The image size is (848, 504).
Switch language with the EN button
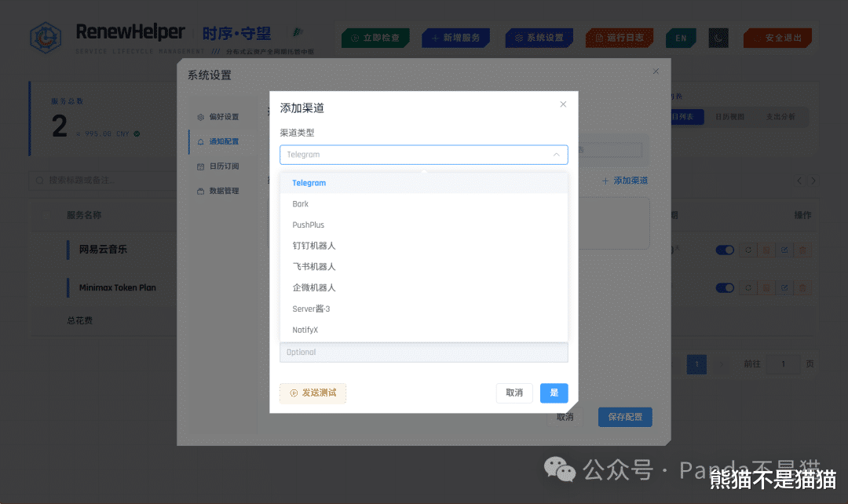pos(681,38)
